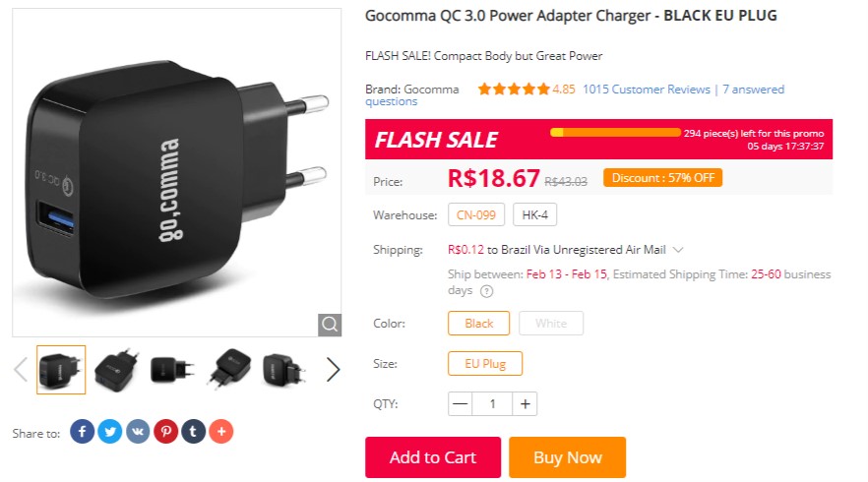The width and height of the screenshot is (868, 482).
Task: Share product on Facebook
Action: point(82,431)
